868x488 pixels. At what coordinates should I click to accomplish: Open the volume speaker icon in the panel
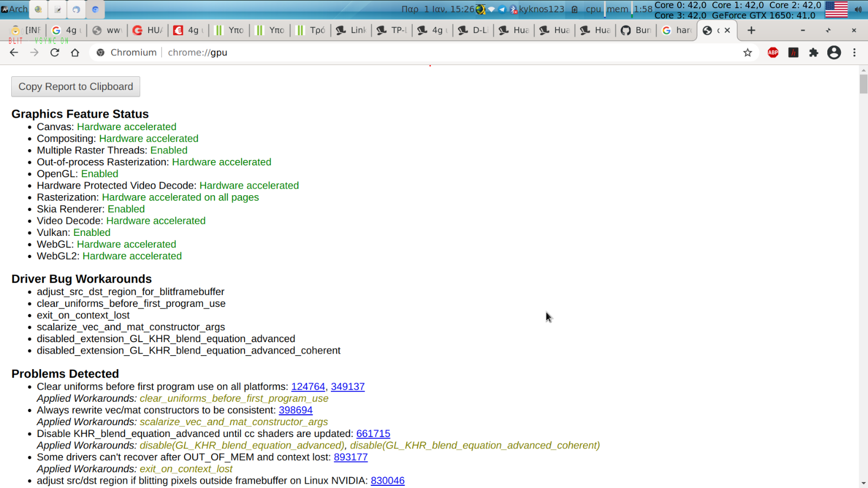click(x=858, y=9)
